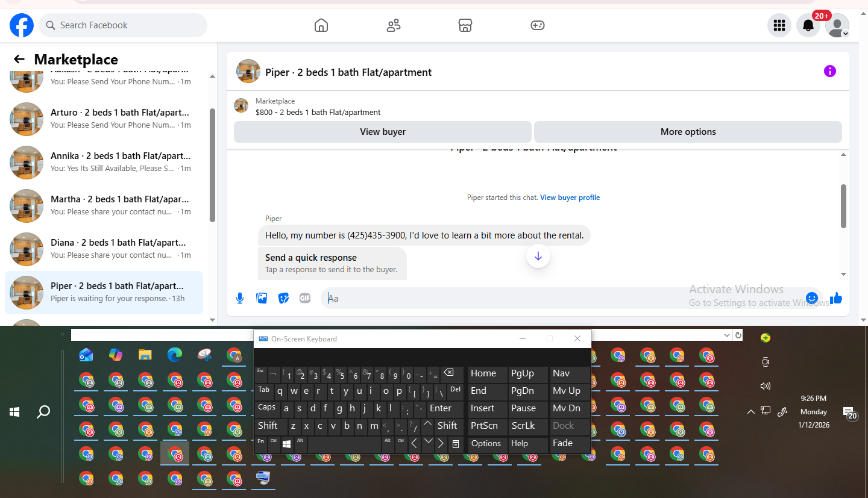Image resolution: width=868 pixels, height=498 pixels.
Task: Open the emoji picker smiley icon
Action: (812, 298)
